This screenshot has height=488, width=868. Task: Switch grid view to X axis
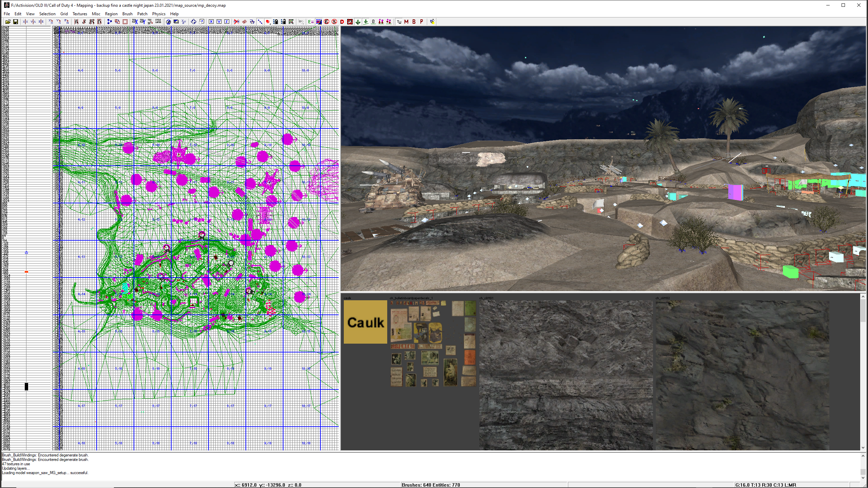tap(211, 22)
